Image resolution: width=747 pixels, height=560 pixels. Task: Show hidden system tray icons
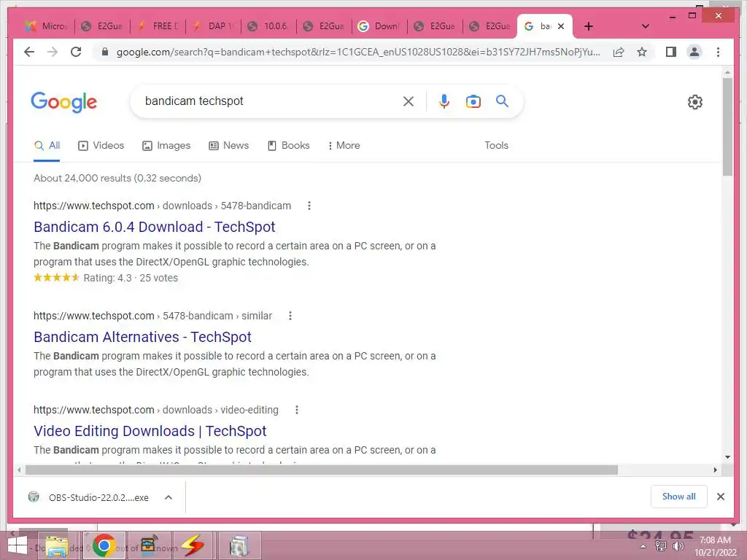(643, 547)
